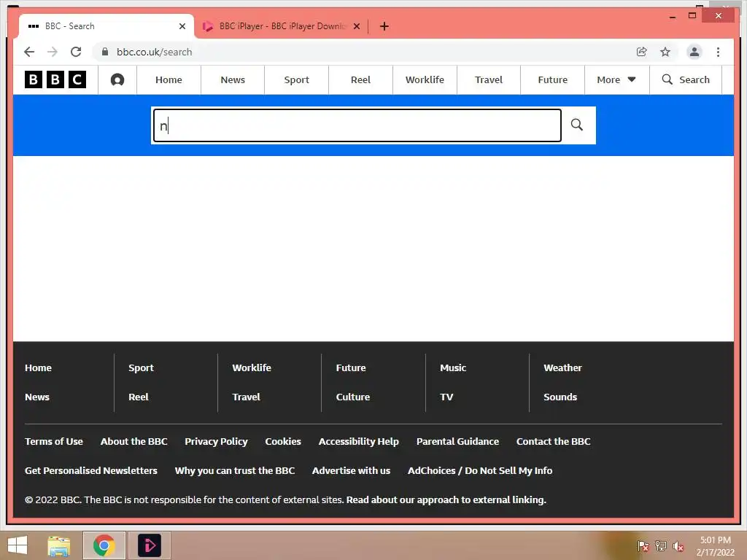Open footer Weather link
Viewport: 747px width, 560px height.
click(562, 367)
